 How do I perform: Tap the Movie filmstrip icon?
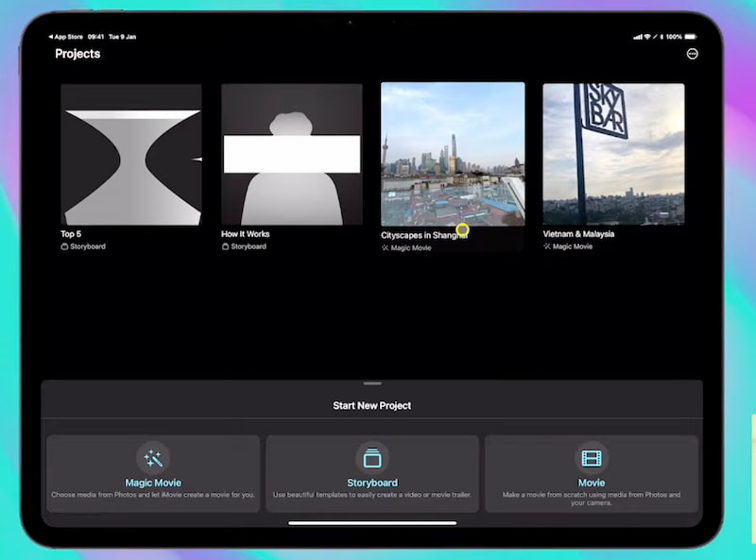[x=592, y=458]
